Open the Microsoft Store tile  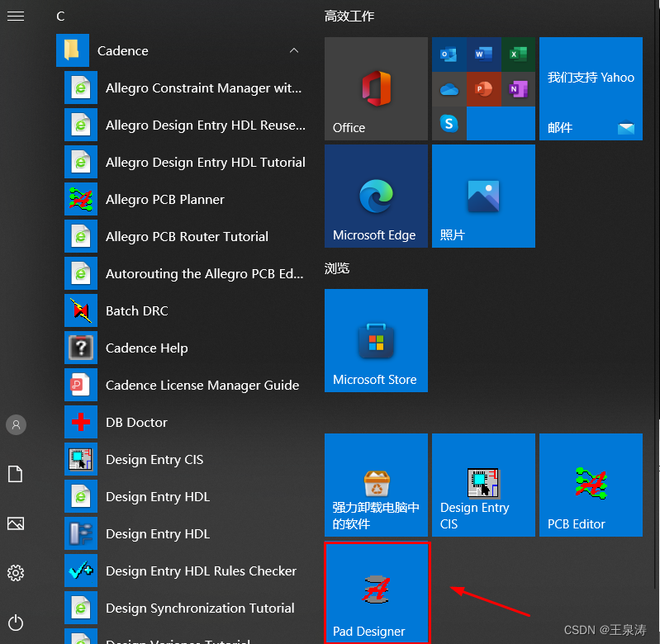pyautogui.click(x=376, y=340)
